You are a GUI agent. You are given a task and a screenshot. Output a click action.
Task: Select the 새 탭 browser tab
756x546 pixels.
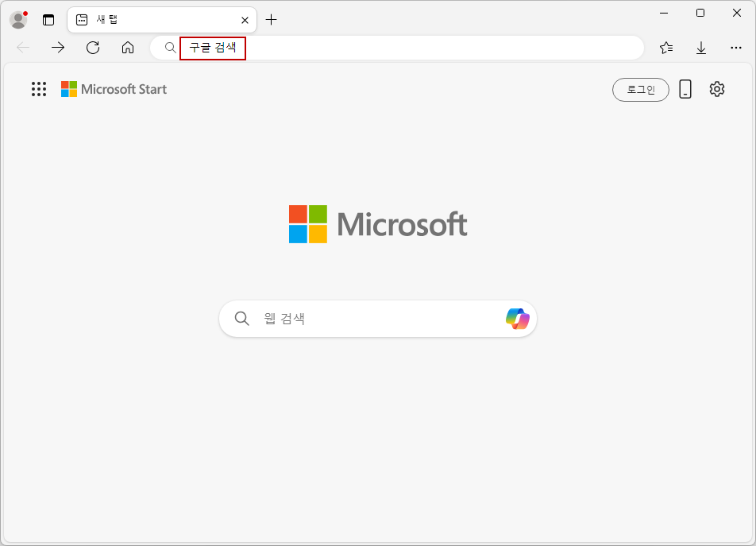[161, 20]
